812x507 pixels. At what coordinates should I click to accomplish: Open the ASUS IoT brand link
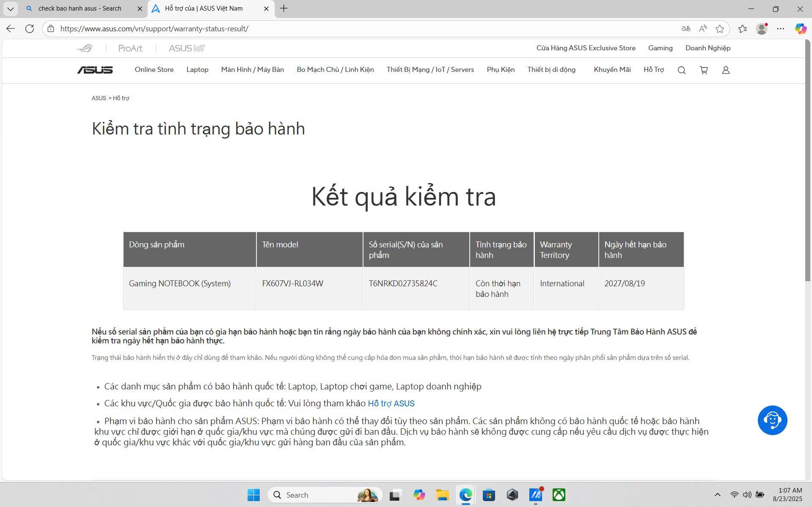187,48
